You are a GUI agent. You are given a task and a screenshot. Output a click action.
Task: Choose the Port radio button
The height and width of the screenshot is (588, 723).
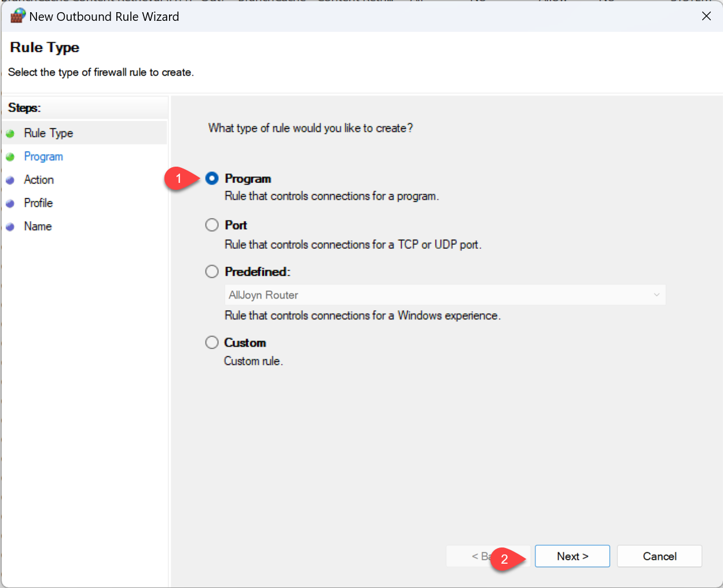[x=212, y=225]
